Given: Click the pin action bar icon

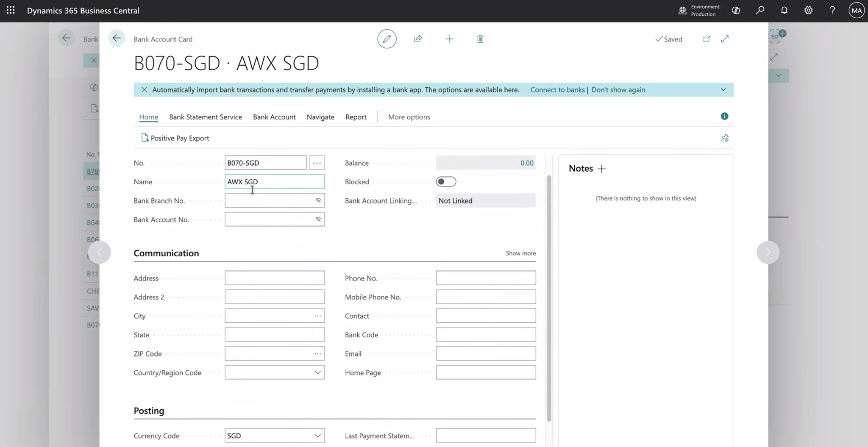Looking at the screenshot, I should pos(724,138).
